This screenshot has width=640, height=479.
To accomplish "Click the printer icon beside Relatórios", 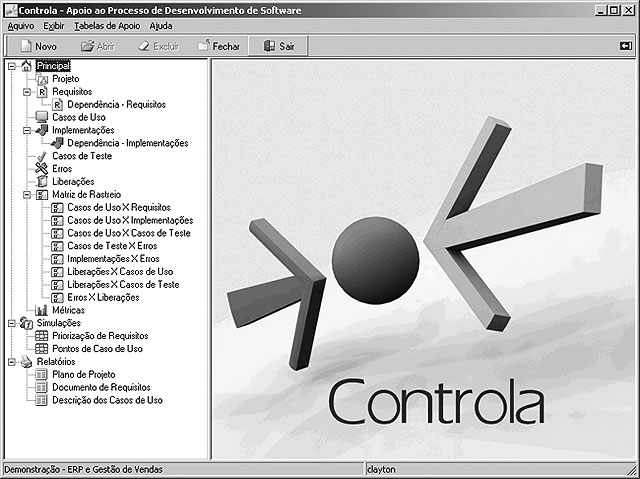I will (27, 361).
